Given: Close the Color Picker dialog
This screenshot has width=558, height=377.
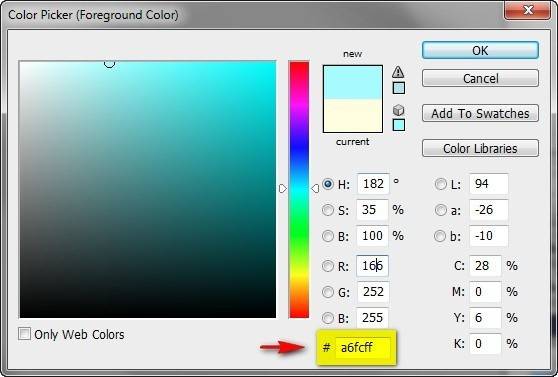Looking at the screenshot, I should pyautogui.click(x=528, y=10).
